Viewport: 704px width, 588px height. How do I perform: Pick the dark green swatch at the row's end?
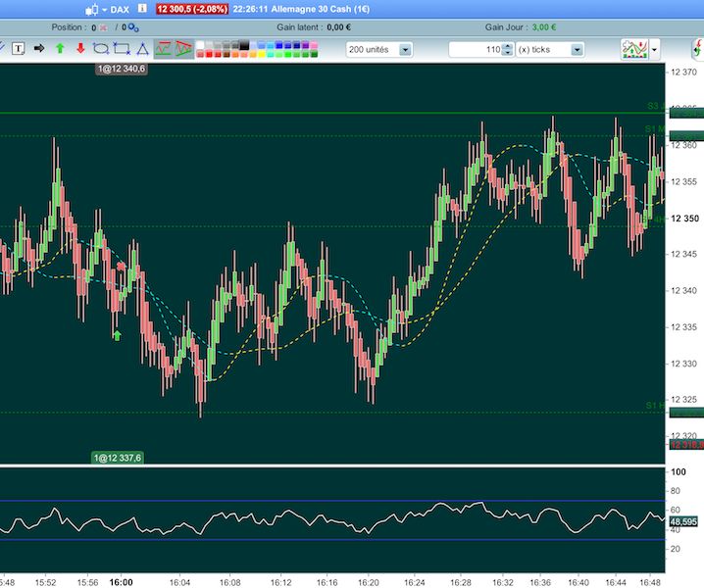click(314, 54)
